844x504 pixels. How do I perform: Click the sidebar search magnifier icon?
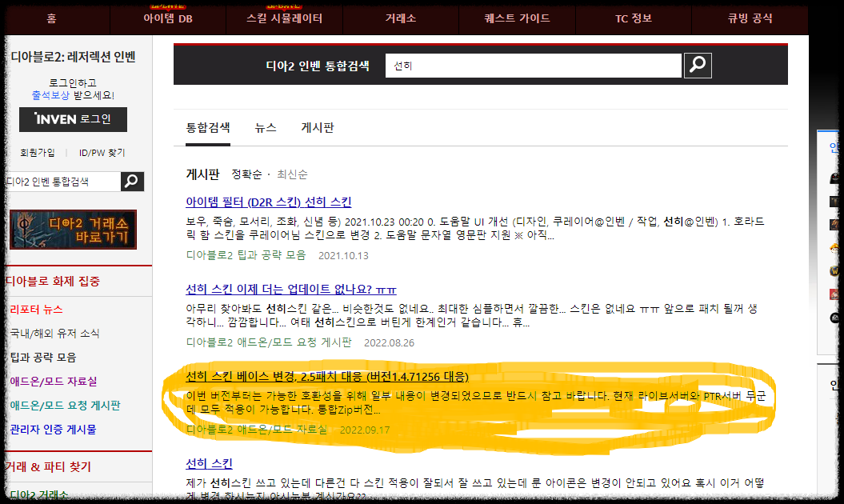[x=132, y=182]
